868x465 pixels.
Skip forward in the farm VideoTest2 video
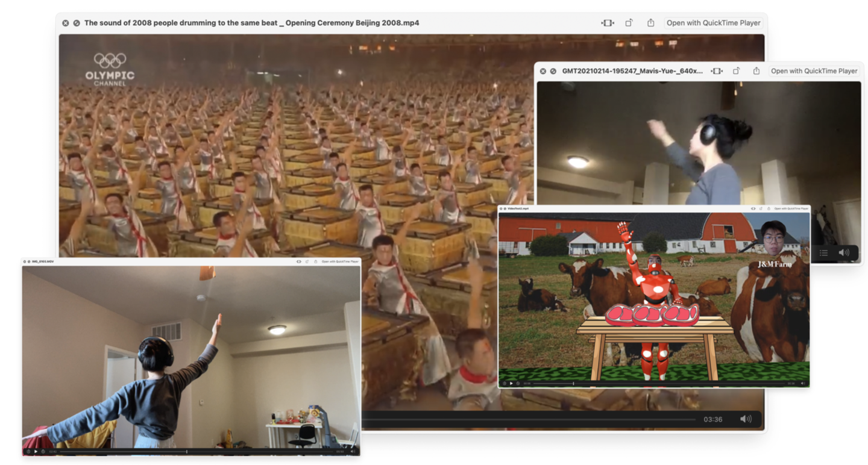click(x=518, y=383)
